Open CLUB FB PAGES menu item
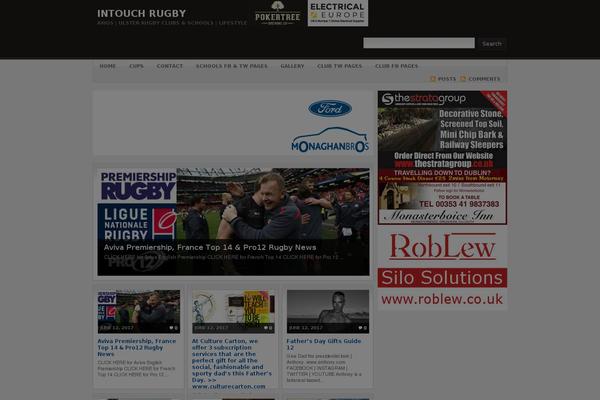The width and height of the screenshot is (600, 400). pyautogui.click(x=396, y=66)
